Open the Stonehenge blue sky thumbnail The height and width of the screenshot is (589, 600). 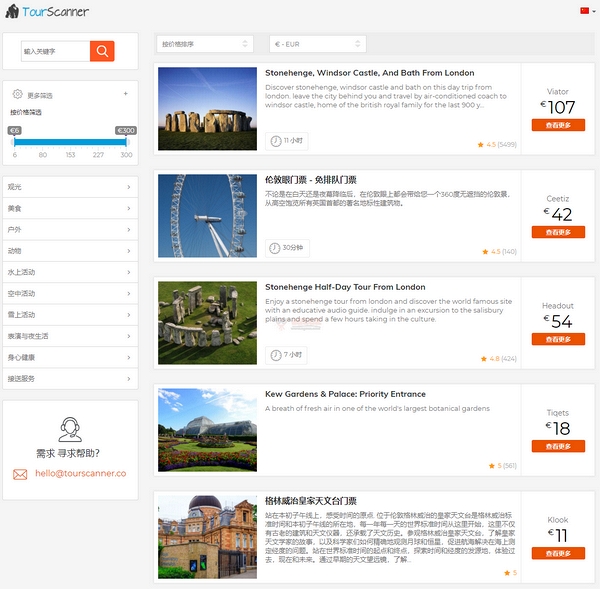[x=207, y=109]
